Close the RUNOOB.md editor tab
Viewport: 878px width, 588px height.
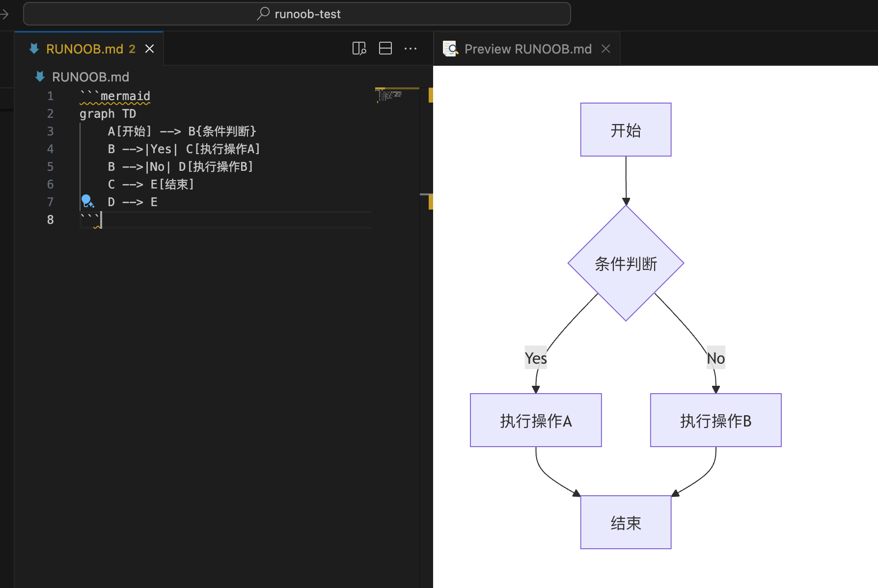click(x=149, y=49)
